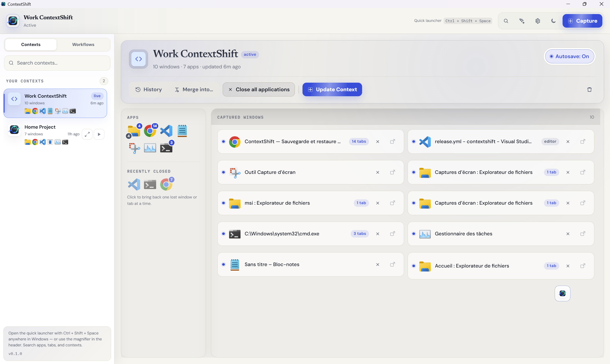Click terminal icon in Apps panel
This screenshot has width=610, height=364.
(166, 148)
